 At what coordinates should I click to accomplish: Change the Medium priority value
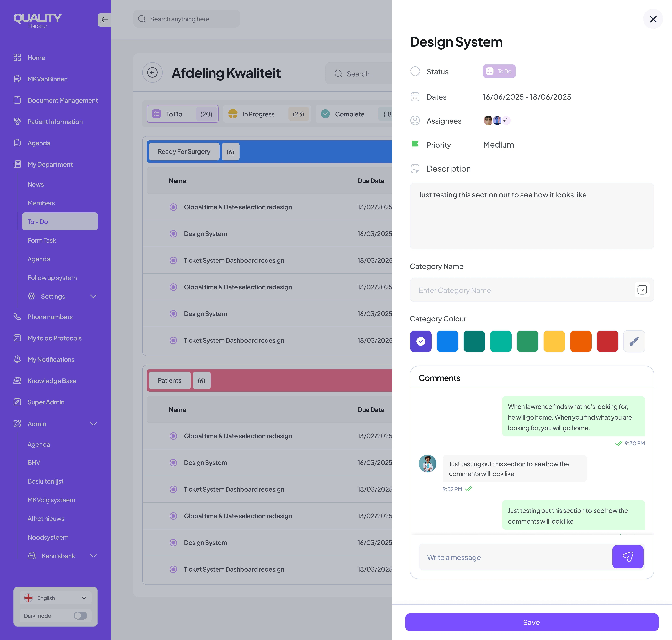pos(498,145)
